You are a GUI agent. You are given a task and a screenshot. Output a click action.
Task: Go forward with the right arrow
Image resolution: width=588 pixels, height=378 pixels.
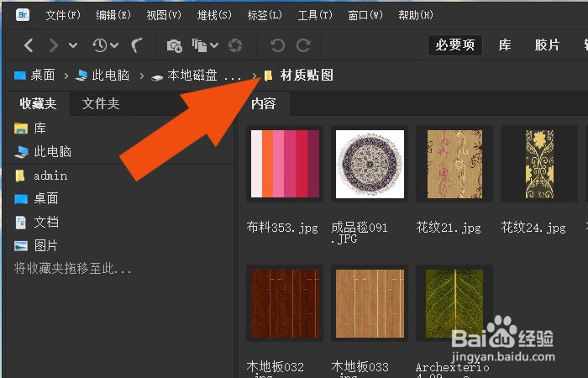point(54,45)
